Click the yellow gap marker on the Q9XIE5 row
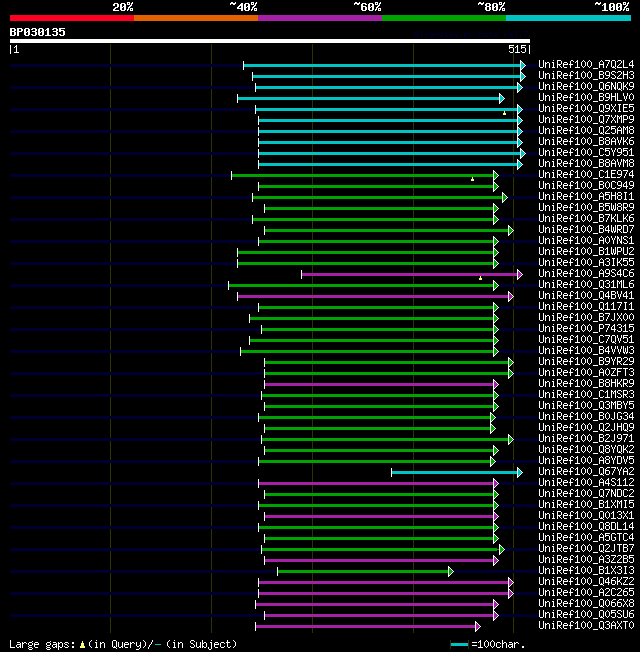This screenshot has height=652, width=640. [x=504, y=113]
